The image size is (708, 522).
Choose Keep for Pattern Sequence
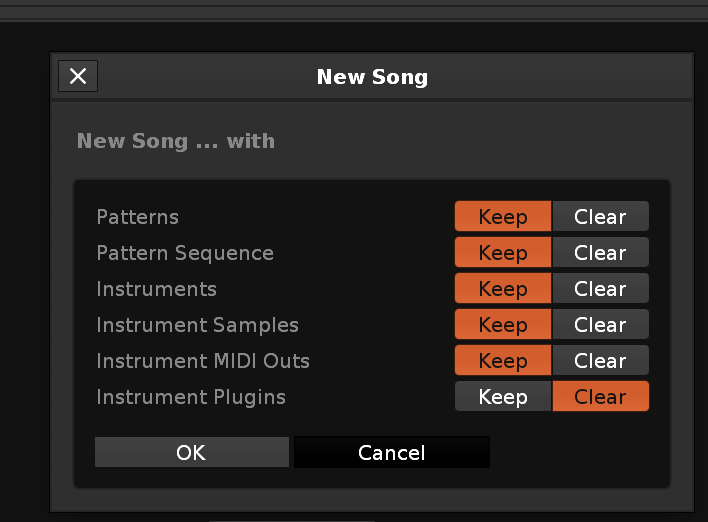pos(502,253)
